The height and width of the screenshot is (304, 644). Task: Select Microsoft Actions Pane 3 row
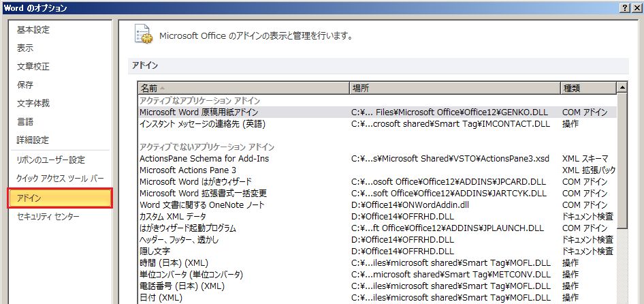377,170
